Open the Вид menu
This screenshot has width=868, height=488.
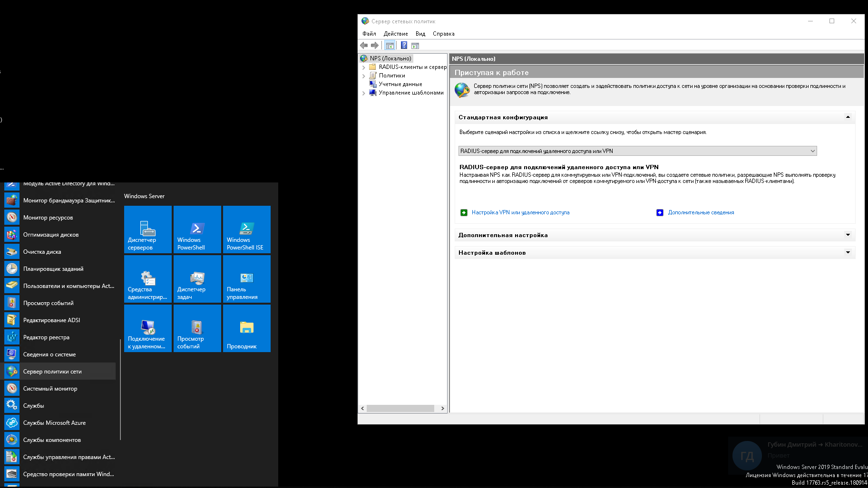(x=420, y=34)
